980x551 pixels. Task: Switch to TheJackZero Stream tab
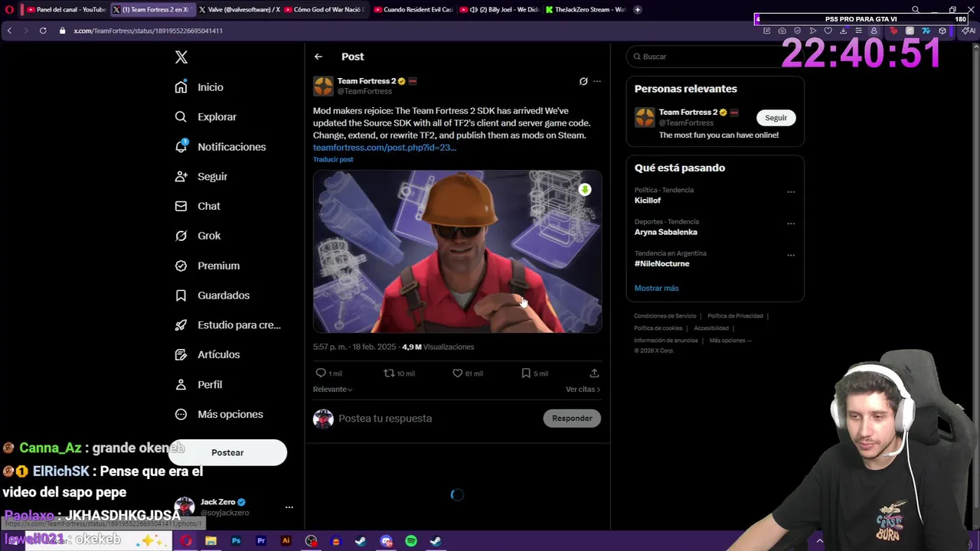pyautogui.click(x=586, y=10)
